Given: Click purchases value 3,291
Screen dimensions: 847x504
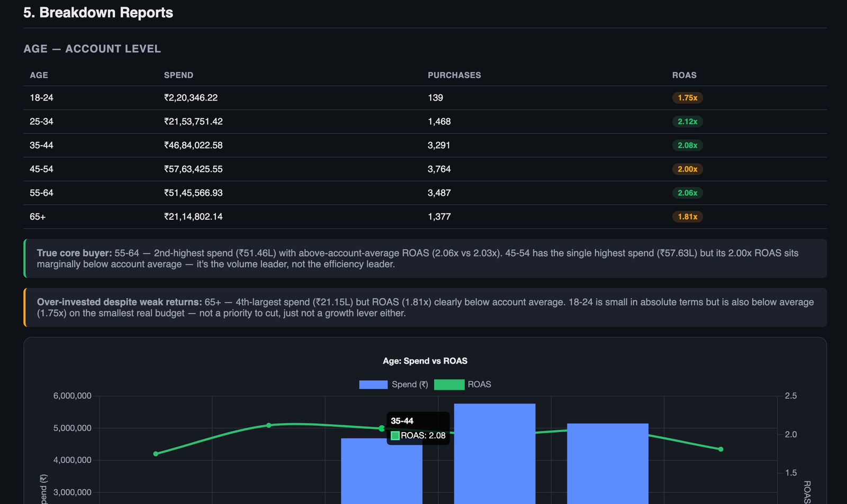Looking at the screenshot, I should pyautogui.click(x=439, y=146).
